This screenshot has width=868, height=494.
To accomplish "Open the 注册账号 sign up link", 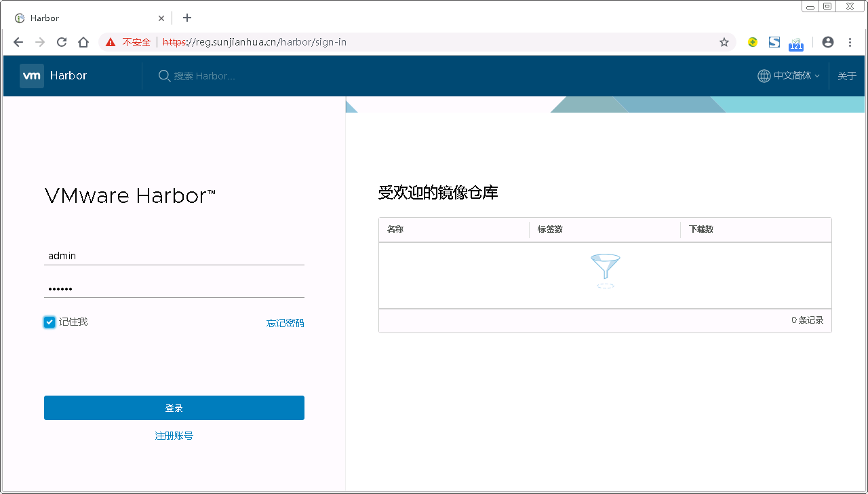I will 174,436.
